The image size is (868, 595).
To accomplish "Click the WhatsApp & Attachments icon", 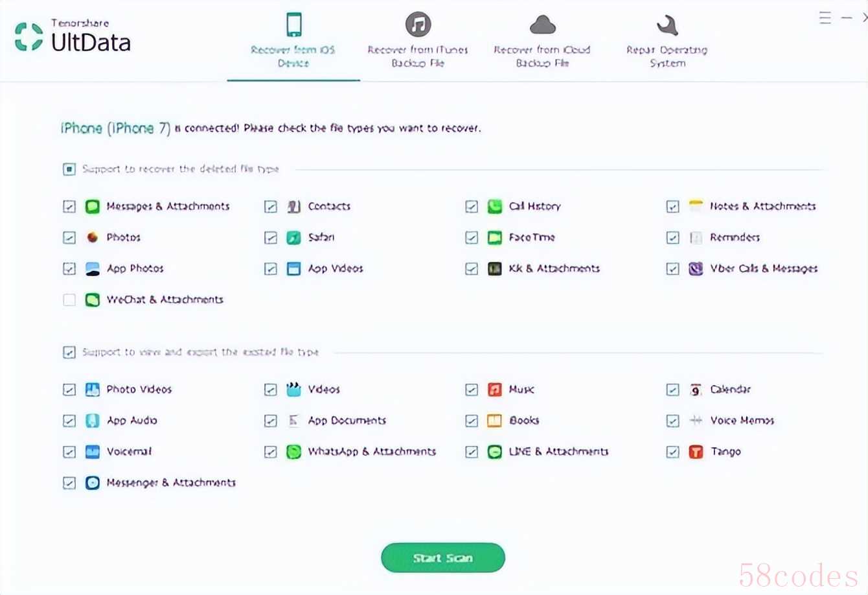I will 294,452.
